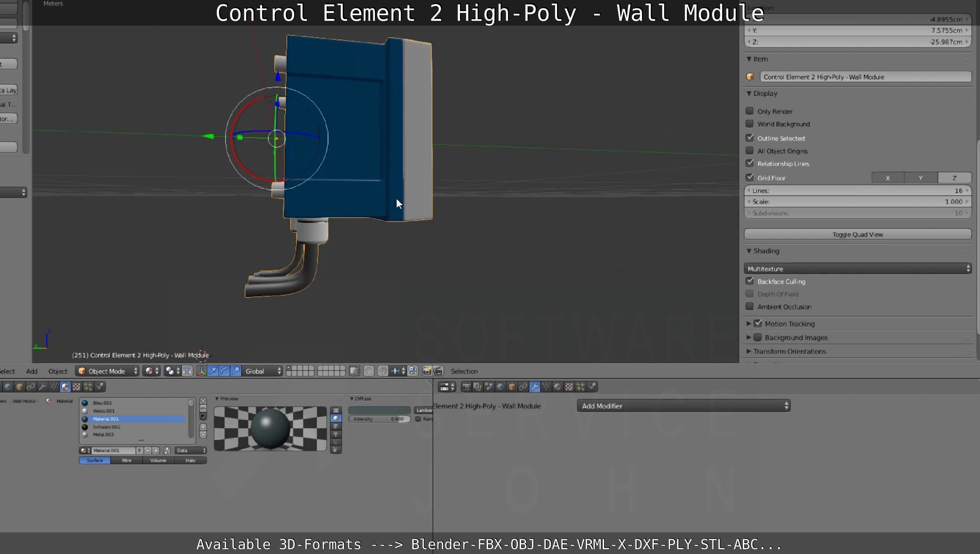
Task: Switch material type to Volume
Action: point(158,461)
